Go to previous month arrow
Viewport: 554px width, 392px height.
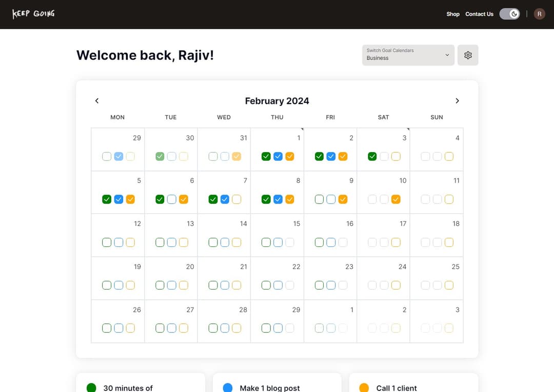(97, 101)
